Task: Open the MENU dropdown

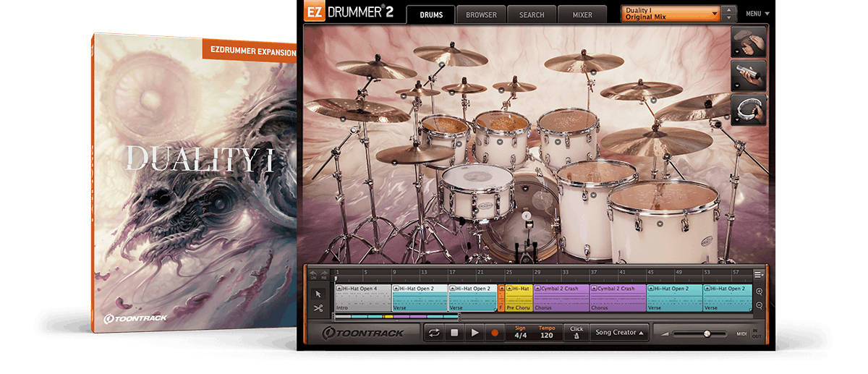Action: [x=758, y=14]
